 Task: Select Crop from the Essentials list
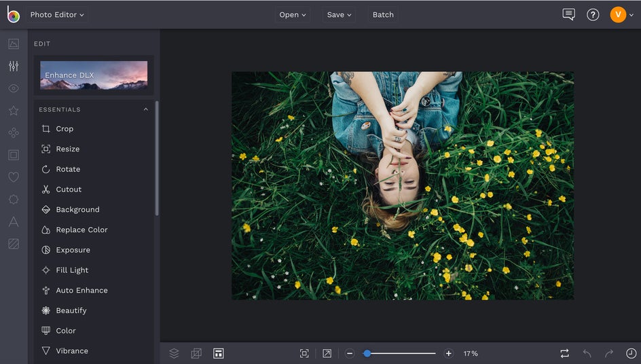click(x=65, y=128)
